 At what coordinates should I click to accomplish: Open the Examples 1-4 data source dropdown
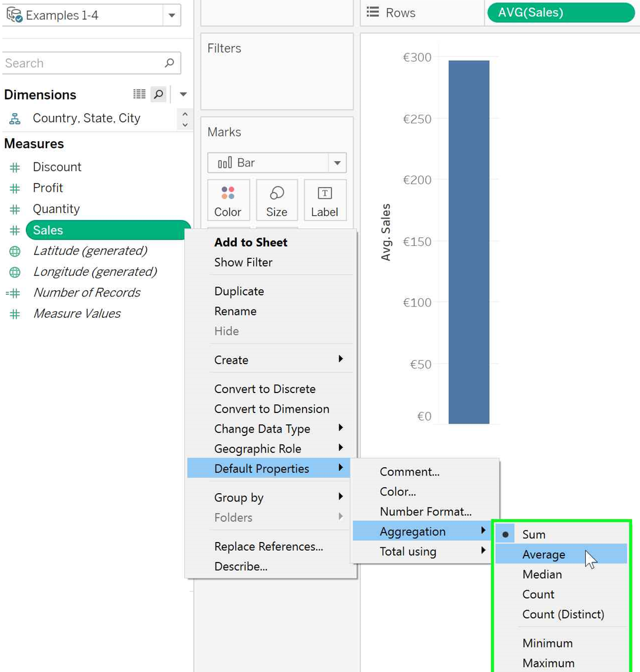pyautogui.click(x=171, y=15)
